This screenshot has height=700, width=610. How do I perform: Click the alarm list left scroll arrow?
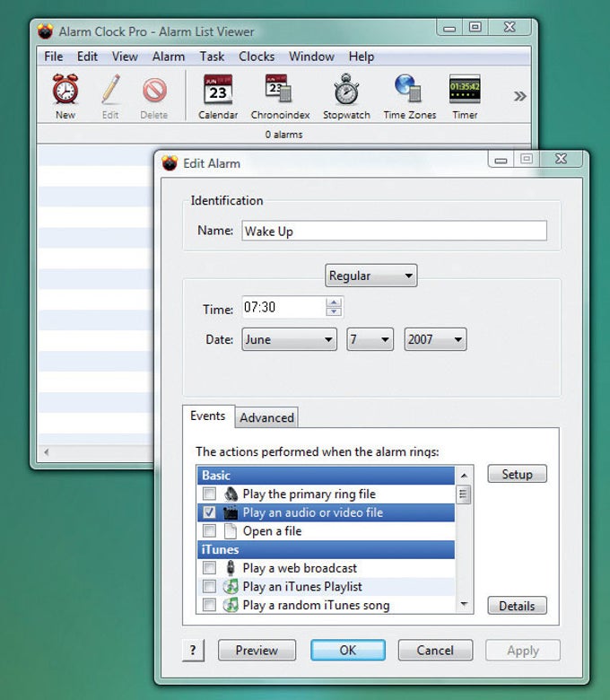47,451
